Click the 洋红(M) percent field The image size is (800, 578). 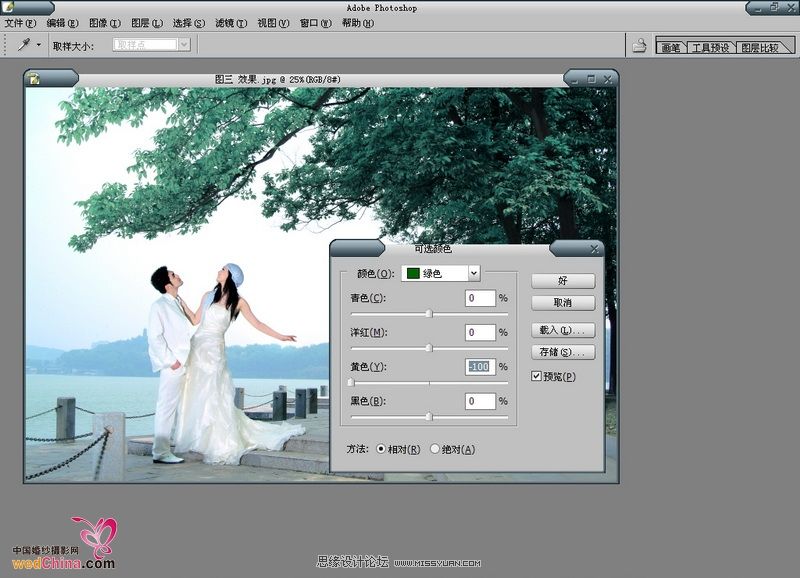(480, 333)
